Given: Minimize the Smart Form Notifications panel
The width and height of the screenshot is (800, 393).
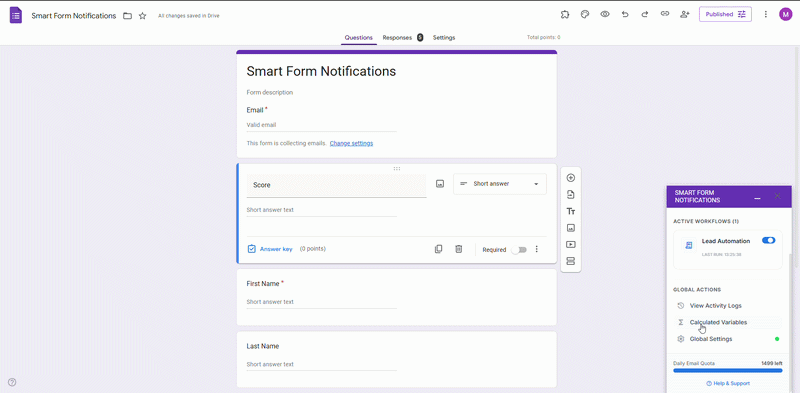Looking at the screenshot, I should coord(758,197).
